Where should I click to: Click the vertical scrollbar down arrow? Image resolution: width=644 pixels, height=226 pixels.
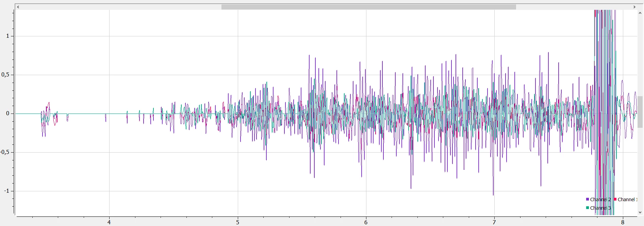[640, 212]
